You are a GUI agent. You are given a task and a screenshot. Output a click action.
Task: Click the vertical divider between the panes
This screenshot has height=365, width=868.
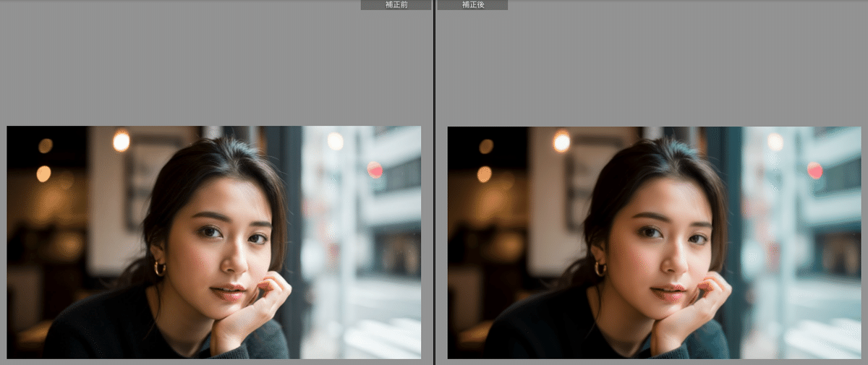[x=434, y=182]
